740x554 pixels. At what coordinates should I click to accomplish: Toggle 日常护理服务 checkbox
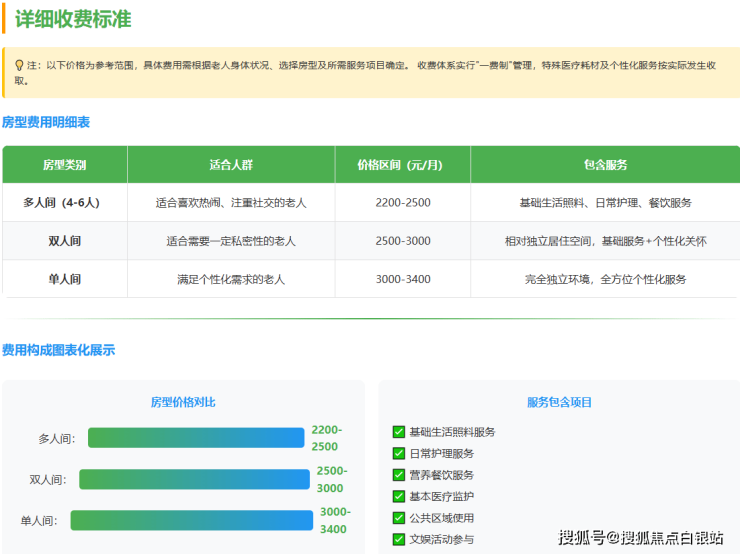click(399, 453)
